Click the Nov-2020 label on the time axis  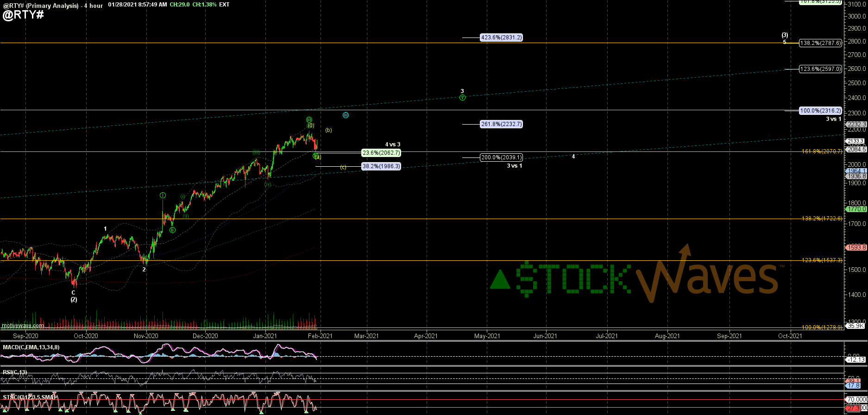pyautogui.click(x=146, y=336)
